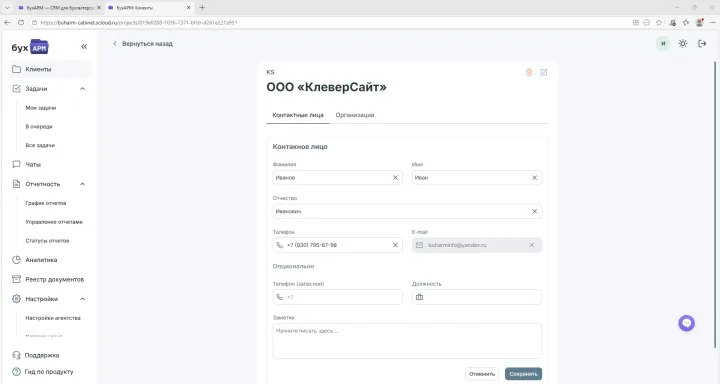Click the browser address bar
This screenshot has width=720, height=384.
(x=331, y=23)
